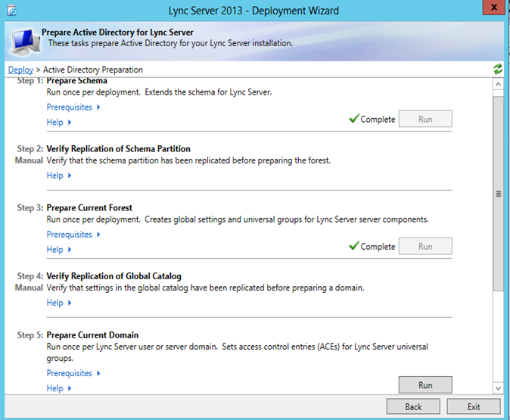Click the green checkmark for Prepare Schema

(x=353, y=119)
